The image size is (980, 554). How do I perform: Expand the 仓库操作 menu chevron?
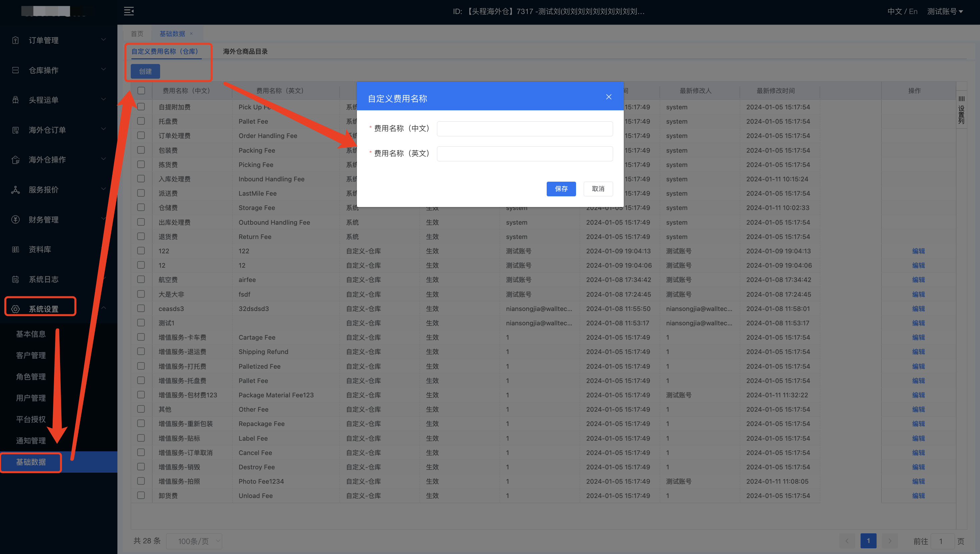tap(103, 70)
